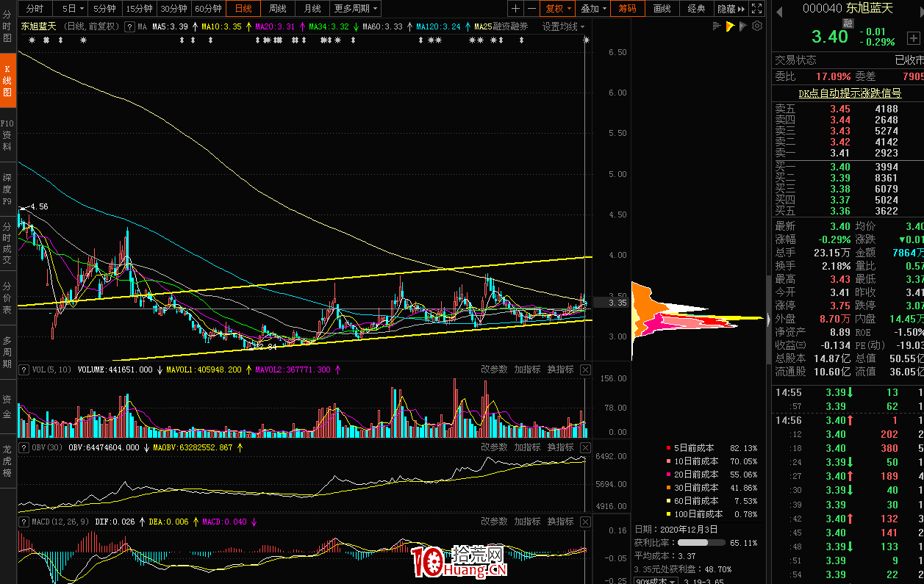Click 改参数 in the VOL panel
Image resolution: width=924 pixels, height=584 pixels.
tap(494, 369)
